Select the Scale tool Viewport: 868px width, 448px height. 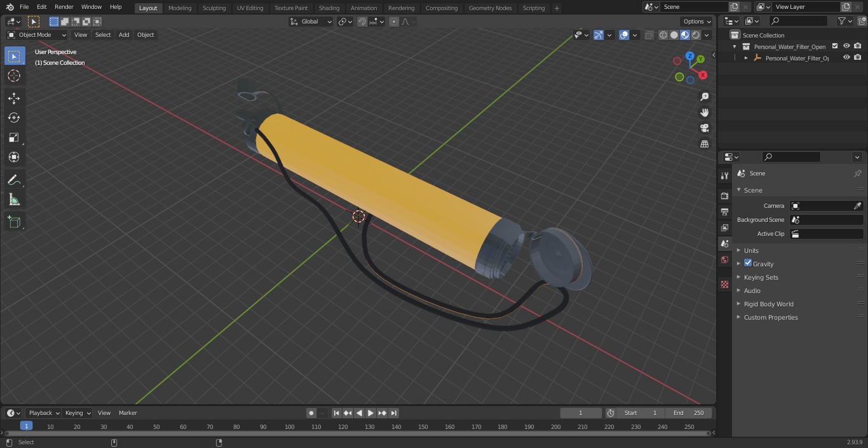pyautogui.click(x=14, y=137)
